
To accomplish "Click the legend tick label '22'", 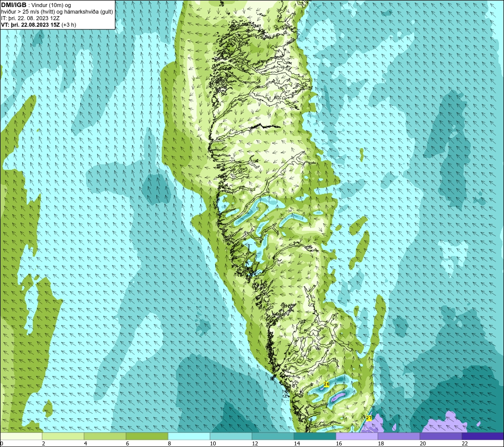I will (465, 444).
